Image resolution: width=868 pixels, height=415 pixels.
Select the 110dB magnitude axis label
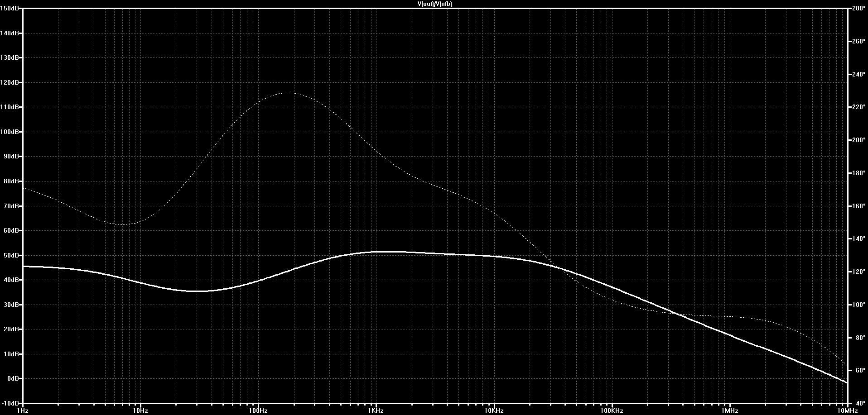[10, 107]
